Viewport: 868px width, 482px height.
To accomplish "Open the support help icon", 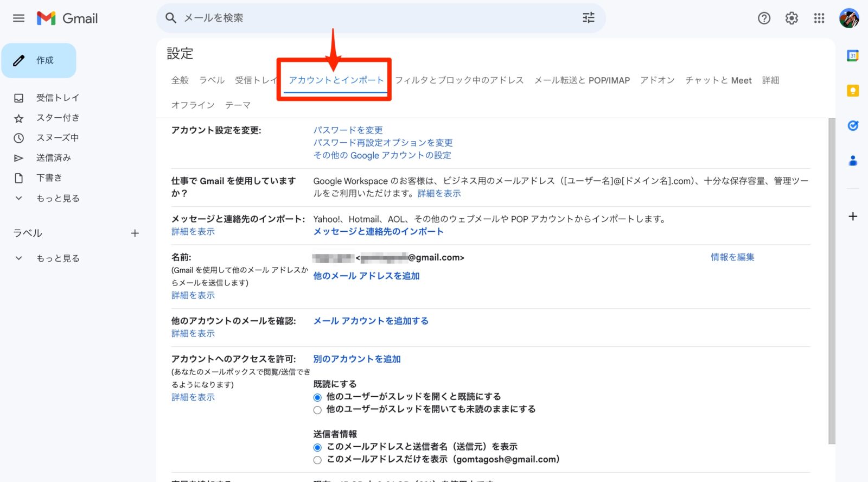I will 764,18.
